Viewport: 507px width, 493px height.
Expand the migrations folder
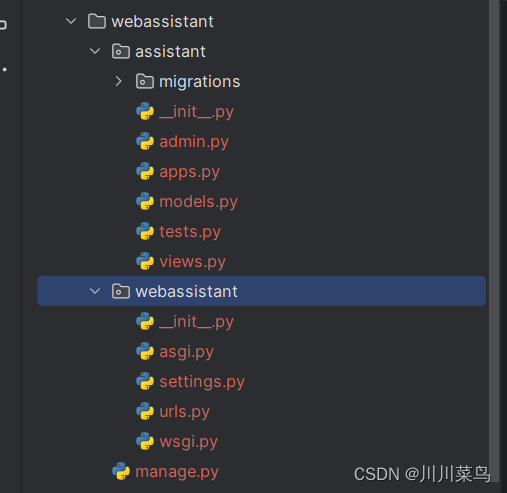coord(118,81)
